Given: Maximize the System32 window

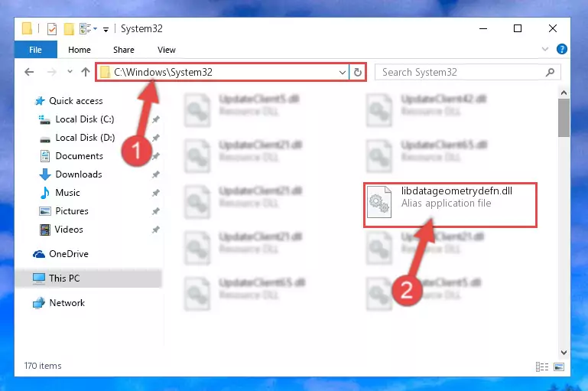Looking at the screenshot, I should 518,28.
